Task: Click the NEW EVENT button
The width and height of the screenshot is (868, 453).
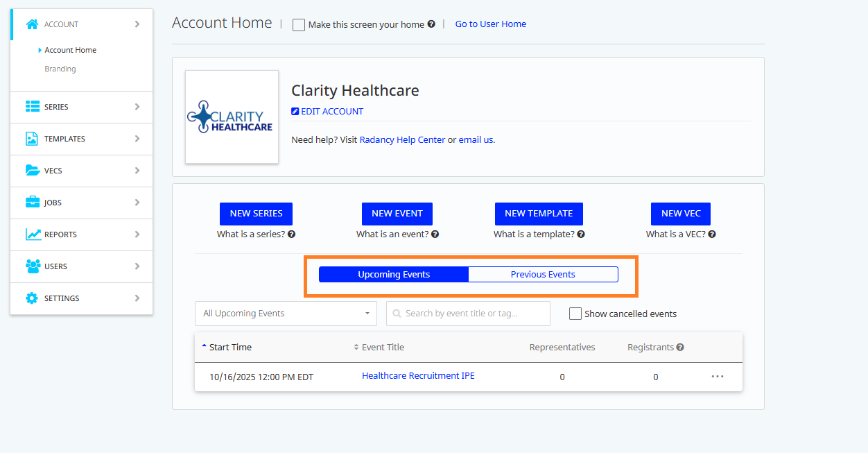Action: pyautogui.click(x=397, y=214)
